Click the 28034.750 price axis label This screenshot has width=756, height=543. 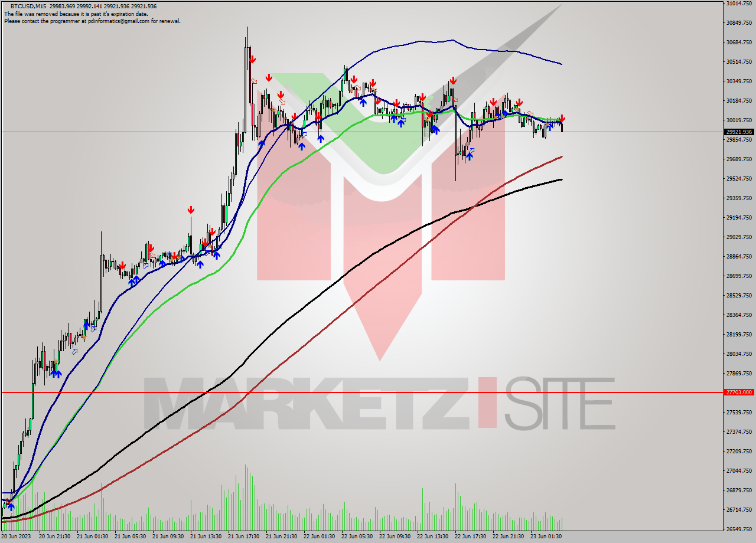739,354
